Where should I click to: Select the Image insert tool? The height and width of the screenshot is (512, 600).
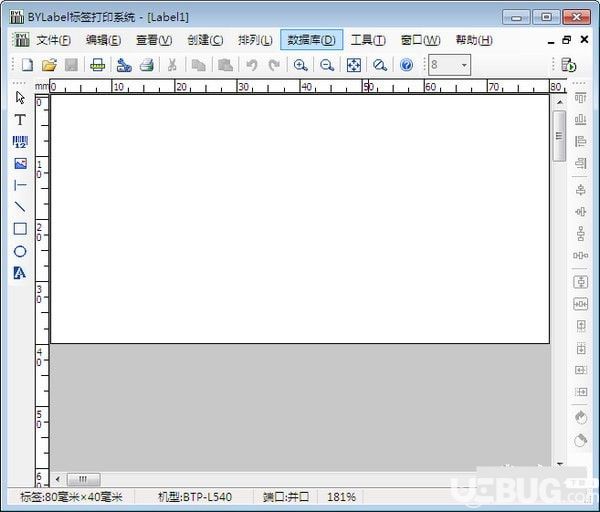(x=20, y=164)
